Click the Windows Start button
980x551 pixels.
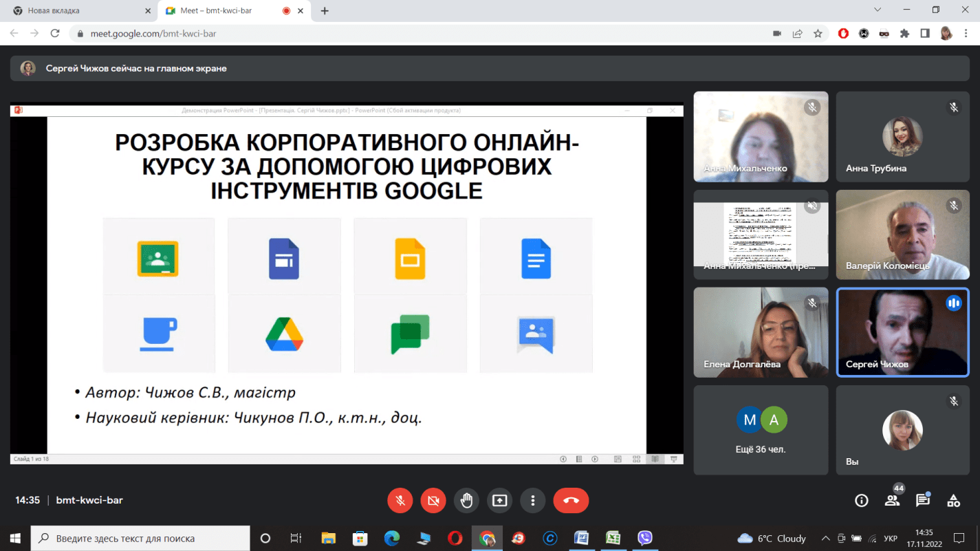(15, 539)
